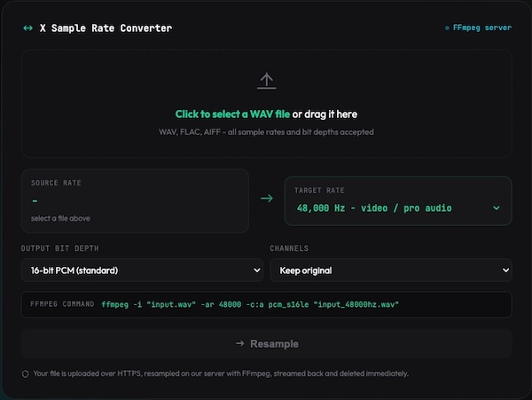Viewport: 532px width, 400px height.
Task: Click the OUTPUT BIT DEPTH label
Action: point(59,248)
